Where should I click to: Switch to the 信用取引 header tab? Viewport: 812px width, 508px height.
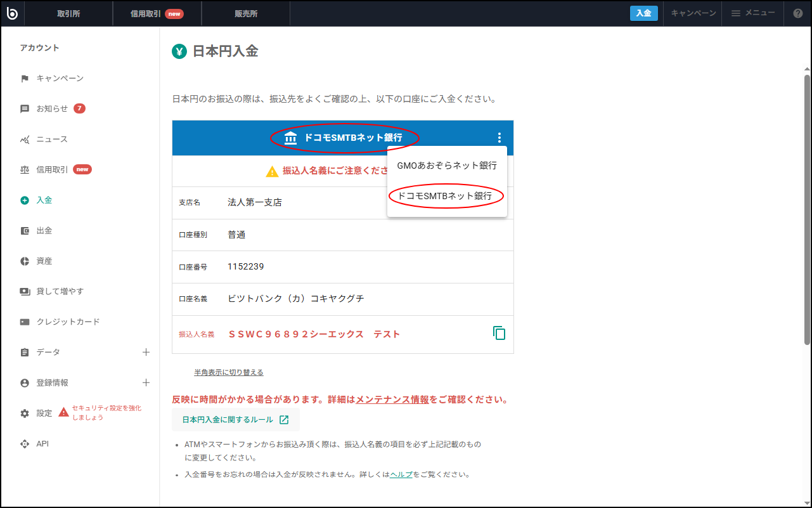157,14
